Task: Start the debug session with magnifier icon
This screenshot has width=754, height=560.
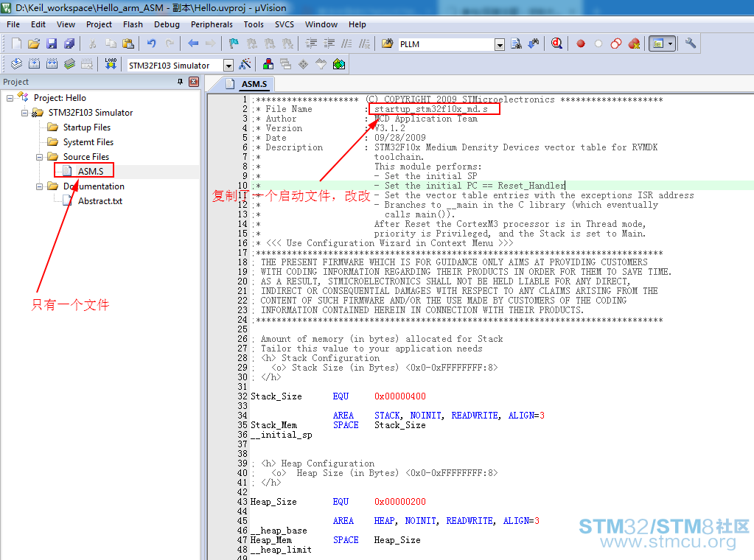Action: [x=557, y=43]
